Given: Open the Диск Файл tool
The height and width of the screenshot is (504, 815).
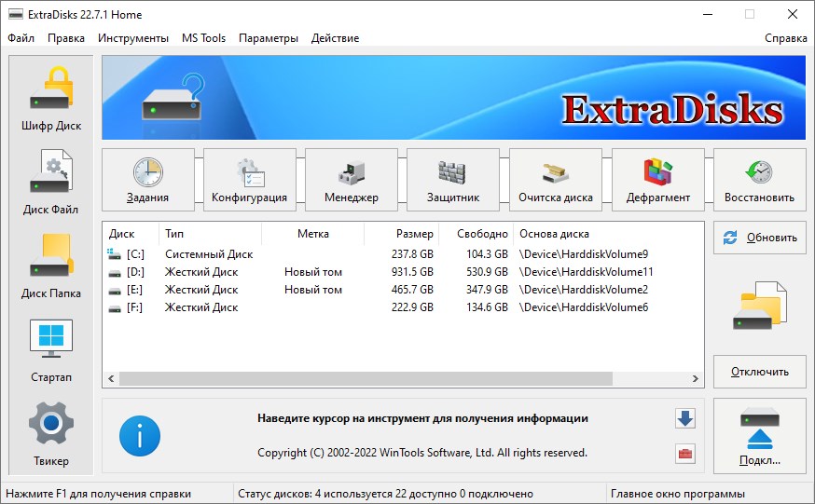Looking at the screenshot, I should point(51,183).
